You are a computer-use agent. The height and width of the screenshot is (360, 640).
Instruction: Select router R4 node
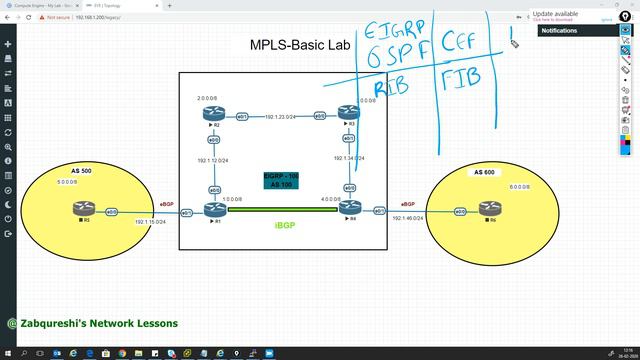coord(350,207)
